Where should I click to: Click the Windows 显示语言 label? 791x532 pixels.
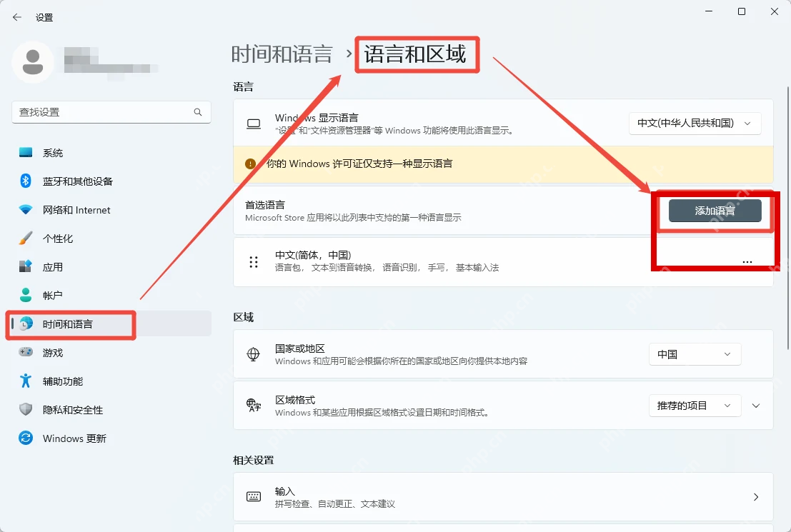tap(317, 118)
